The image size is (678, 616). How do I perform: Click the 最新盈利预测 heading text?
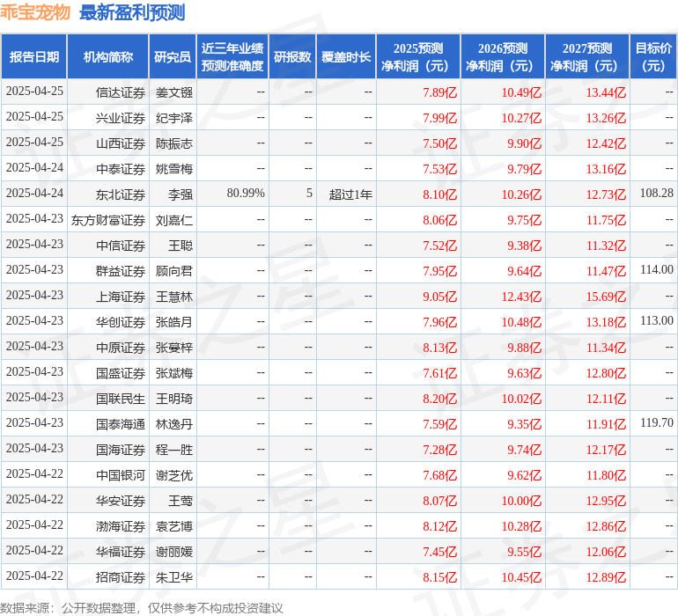[x=132, y=12]
